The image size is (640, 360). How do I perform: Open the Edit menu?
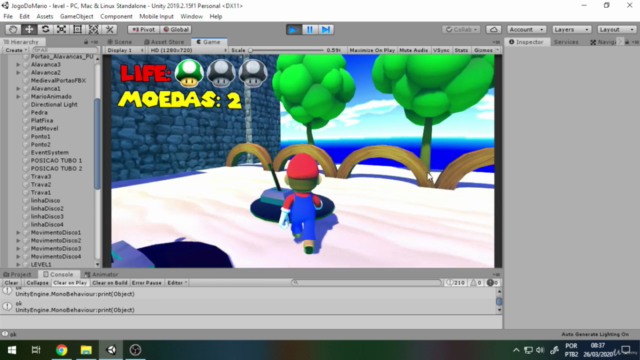24,16
